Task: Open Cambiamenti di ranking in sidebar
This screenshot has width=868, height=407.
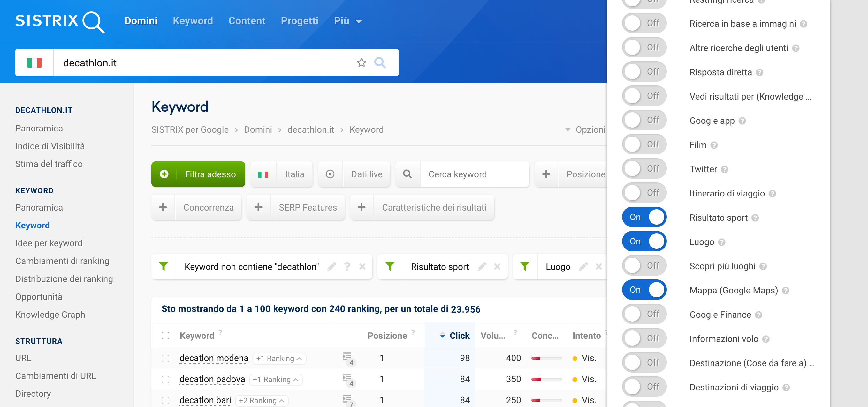Action: click(x=62, y=261)
